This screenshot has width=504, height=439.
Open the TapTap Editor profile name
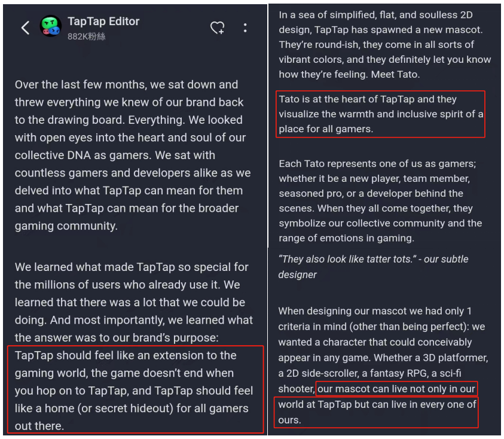pos(103,21)
